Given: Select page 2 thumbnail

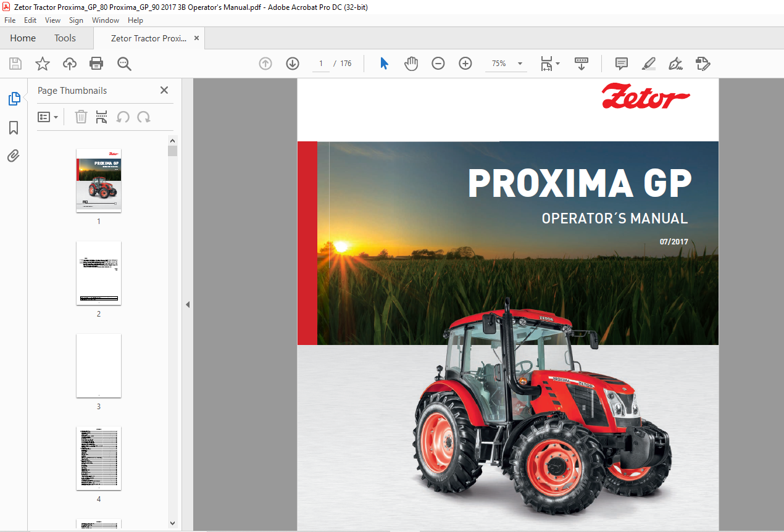Looking at the screenshot, I should point(99,273).
